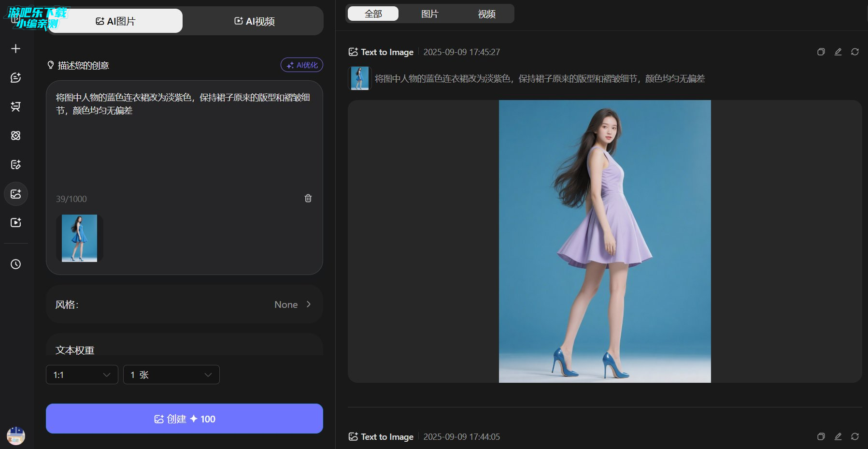The image size is (868, 449).
Task: Click the 描述您的创意 heading
Action: [83, 65]
